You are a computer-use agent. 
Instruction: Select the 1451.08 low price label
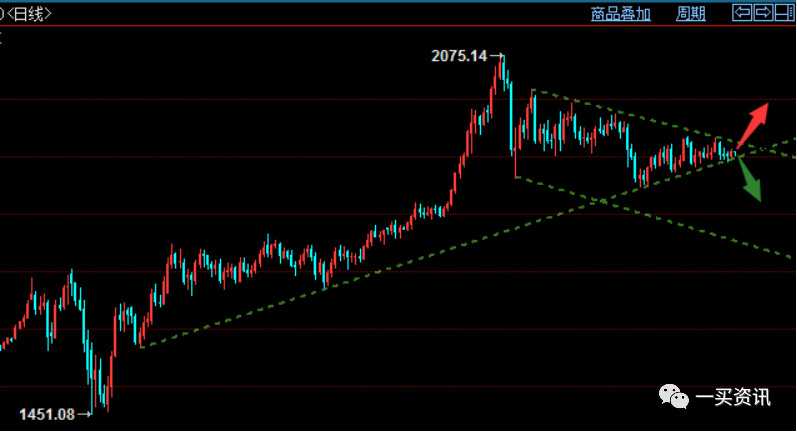48,413
